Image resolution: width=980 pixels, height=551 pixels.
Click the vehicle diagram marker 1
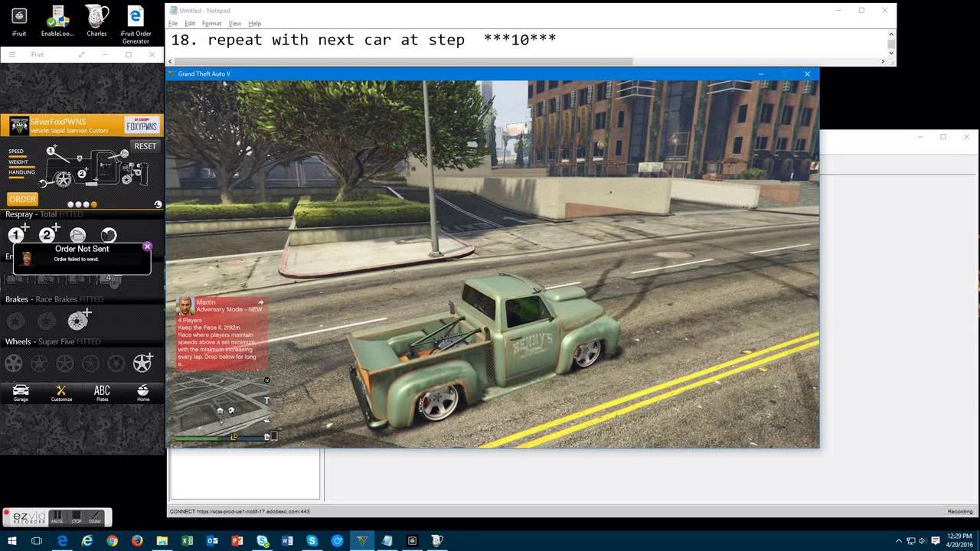[51, 151]
